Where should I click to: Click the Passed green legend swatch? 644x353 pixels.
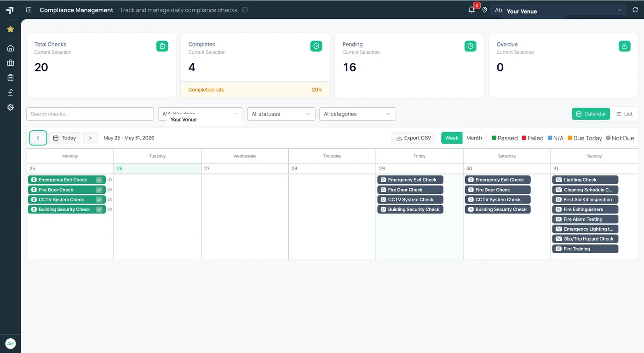click(494, 138)
